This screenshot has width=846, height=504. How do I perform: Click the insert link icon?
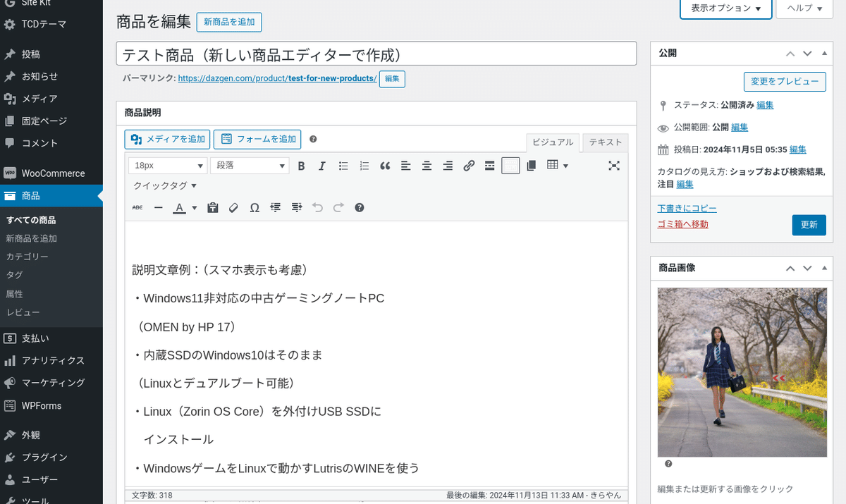click(x=469, y=166)
